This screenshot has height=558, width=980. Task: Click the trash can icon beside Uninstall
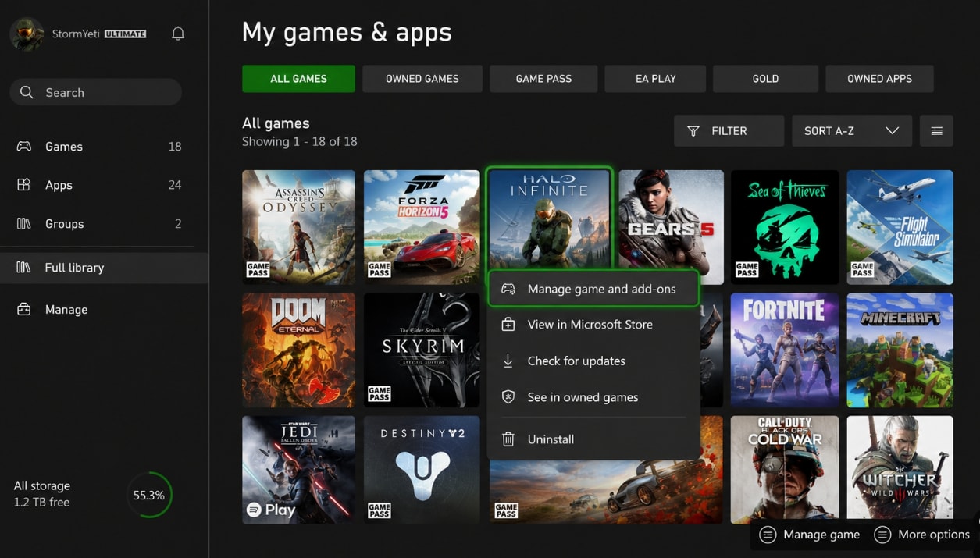(508, 439)
